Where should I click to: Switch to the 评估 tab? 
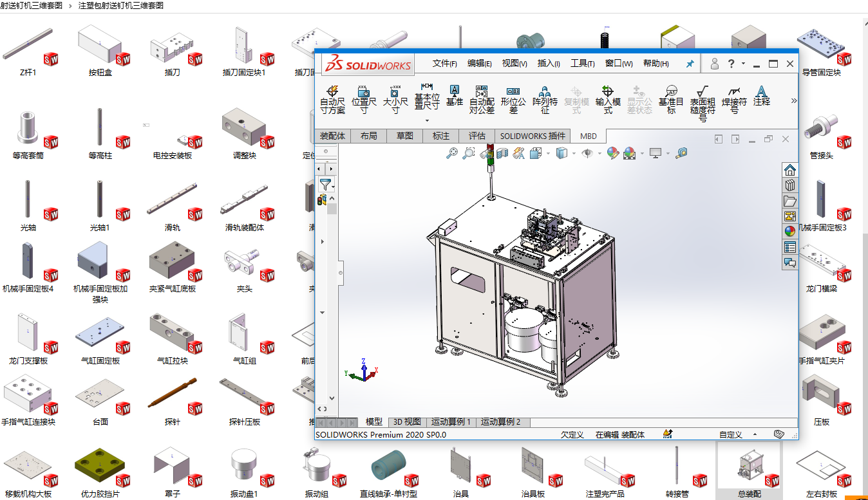coord(477,136)
